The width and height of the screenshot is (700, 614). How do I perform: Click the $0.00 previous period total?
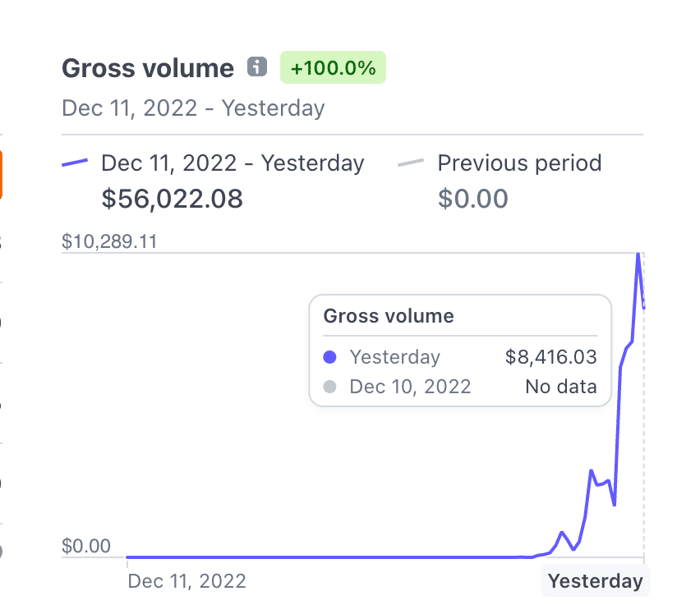473,198
